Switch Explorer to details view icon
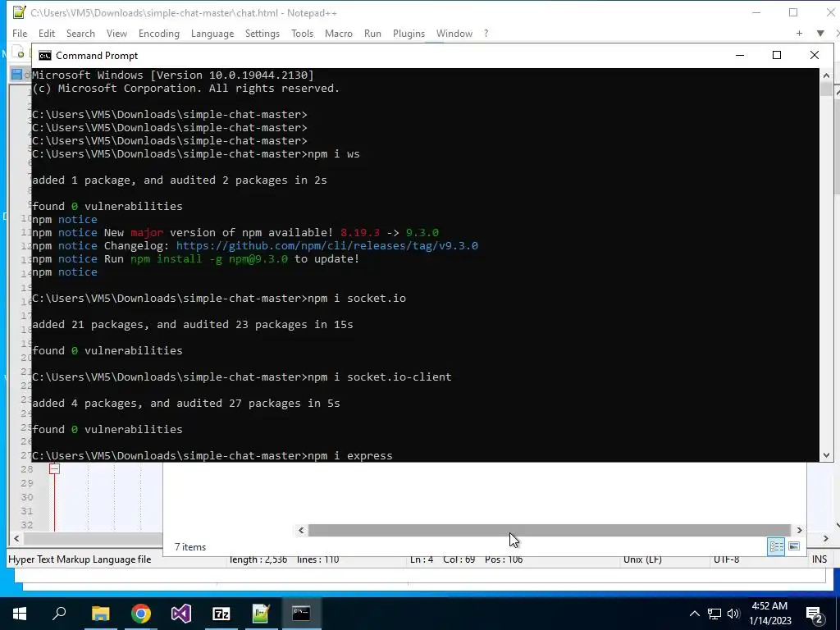 (x=776, y=546)
